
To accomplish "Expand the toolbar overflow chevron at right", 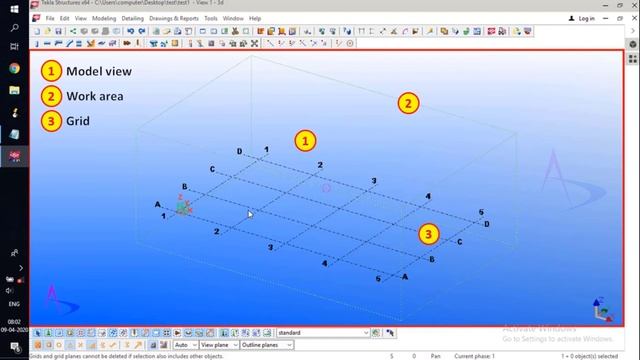I will 633,31.
